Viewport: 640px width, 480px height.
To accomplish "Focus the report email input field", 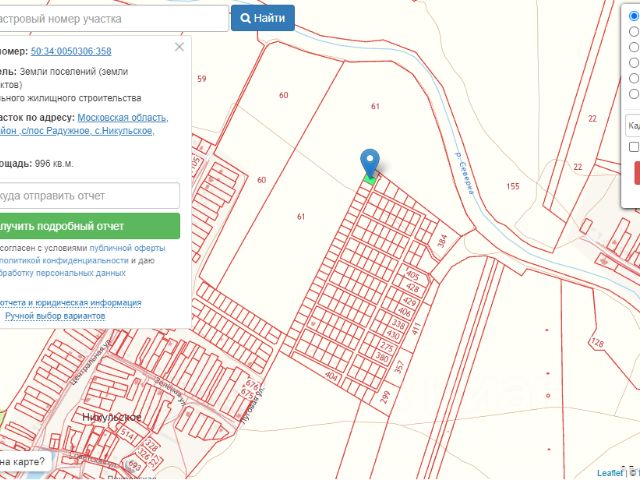I will [x=88, y=196].
